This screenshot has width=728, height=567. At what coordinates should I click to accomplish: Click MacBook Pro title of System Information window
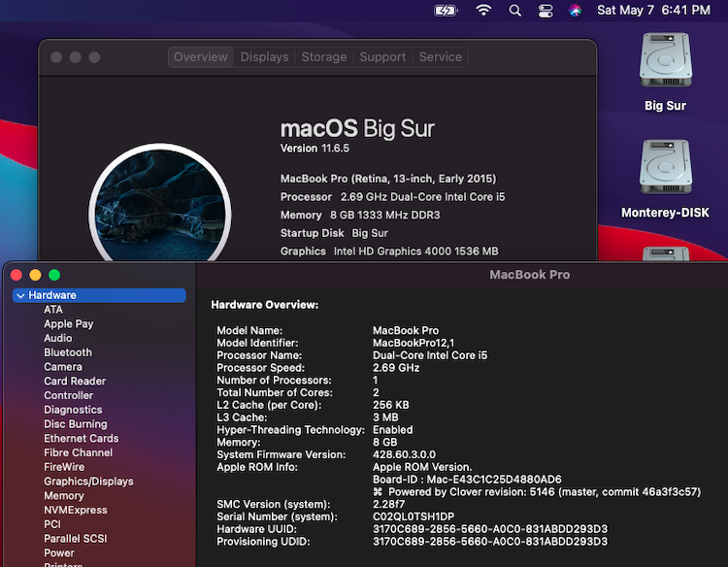pyautogui.click(x=530, y=275)
